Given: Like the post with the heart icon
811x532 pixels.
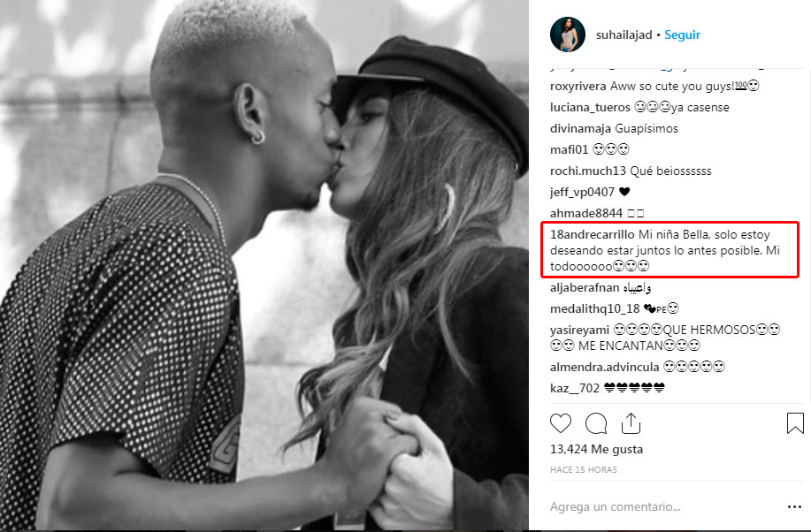Looking at the screenshot, I should (560, 423).
